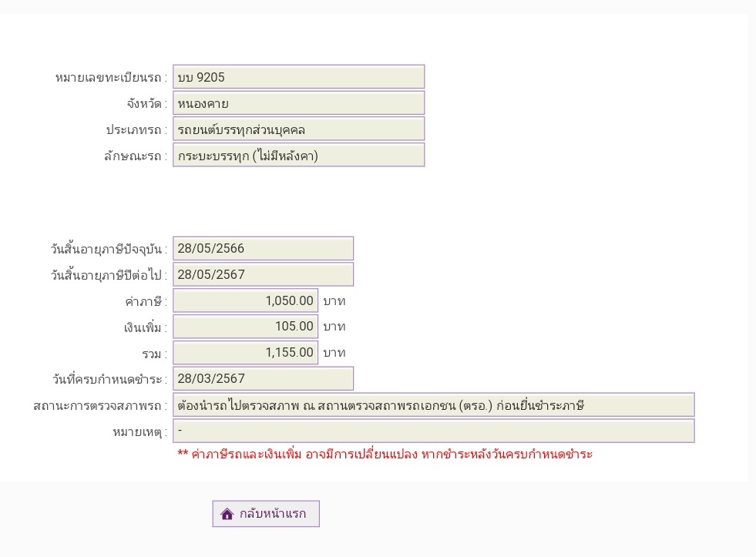Click the label สถานะการตรวจสภาพรถ
Image resolution: width=756 pixels, height=557 pixels.
click(x=100, y=406)
